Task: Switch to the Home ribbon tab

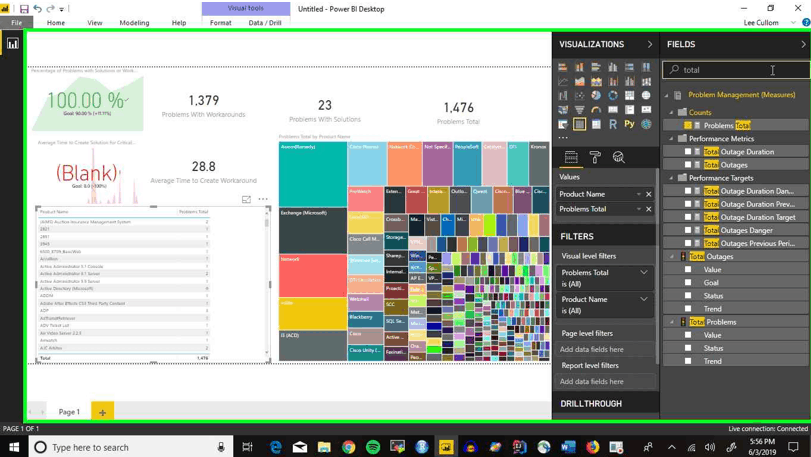Action: (56, 23)
